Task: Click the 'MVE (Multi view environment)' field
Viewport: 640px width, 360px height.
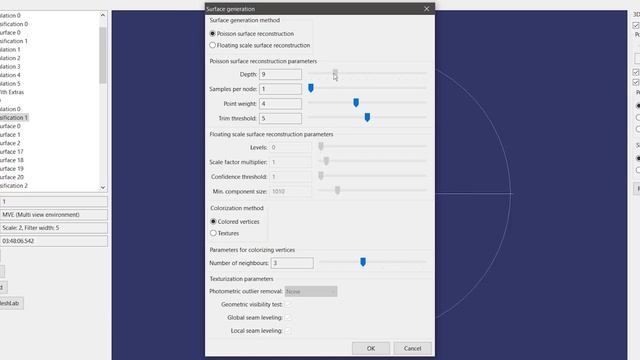Action: [x=54, y=215]
